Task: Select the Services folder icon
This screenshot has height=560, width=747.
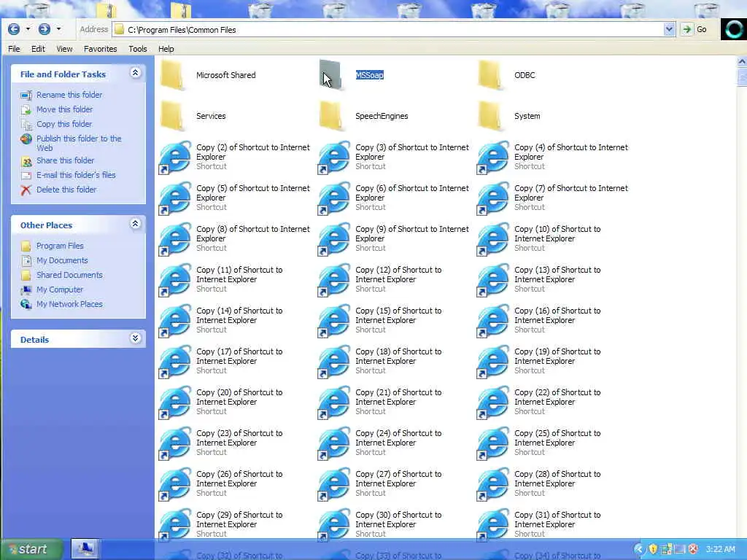Action: (x=172, y=116)
